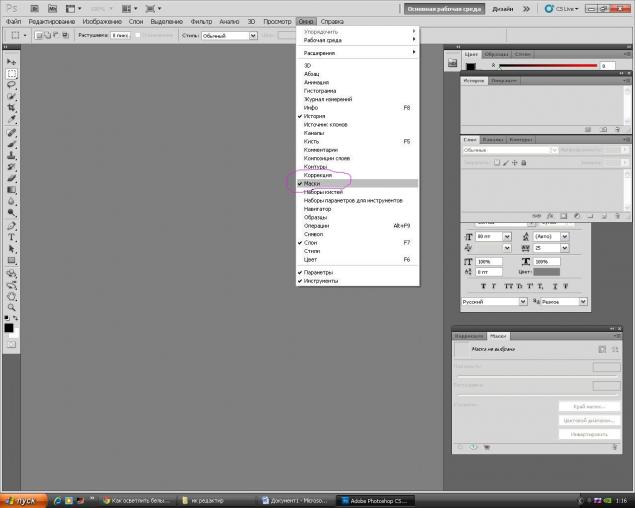
Task: Click the foreground color swatch in the toolbox
Action: click(9, 328)
